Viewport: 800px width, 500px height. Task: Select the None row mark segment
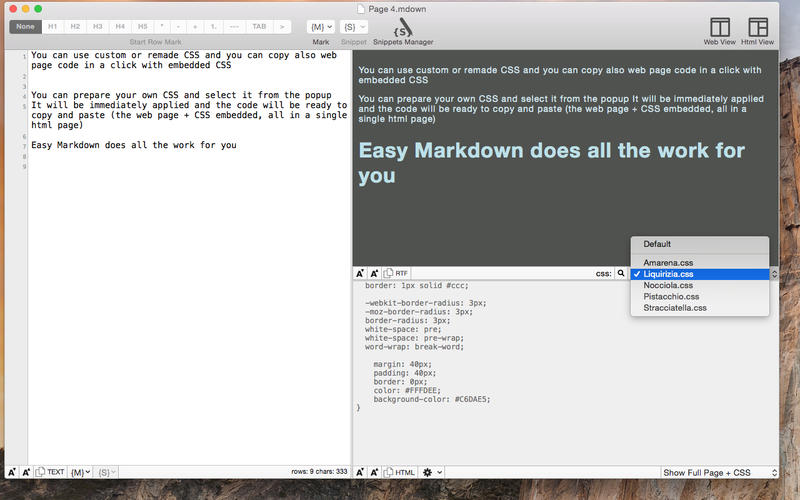point(25,27)
